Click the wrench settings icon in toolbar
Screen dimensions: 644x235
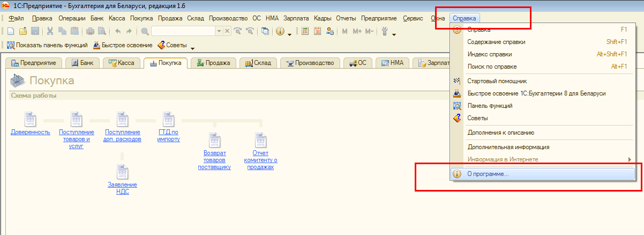(x=384, y=32)
